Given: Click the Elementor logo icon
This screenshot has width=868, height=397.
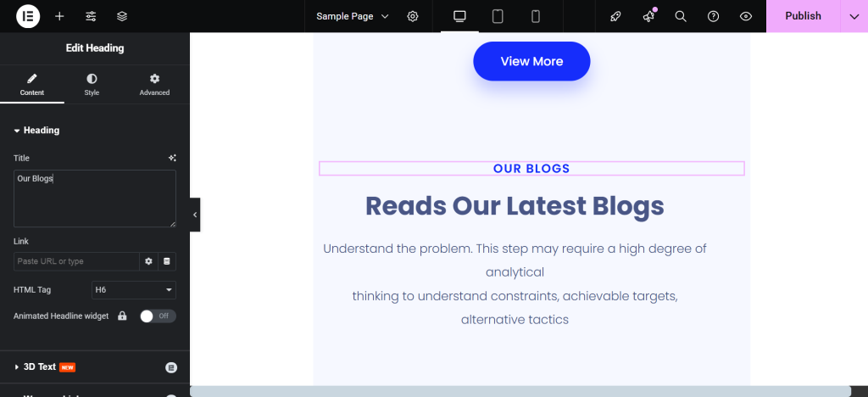Looking at the screenshot, I should pyautogui.click(x=27, y=16).
